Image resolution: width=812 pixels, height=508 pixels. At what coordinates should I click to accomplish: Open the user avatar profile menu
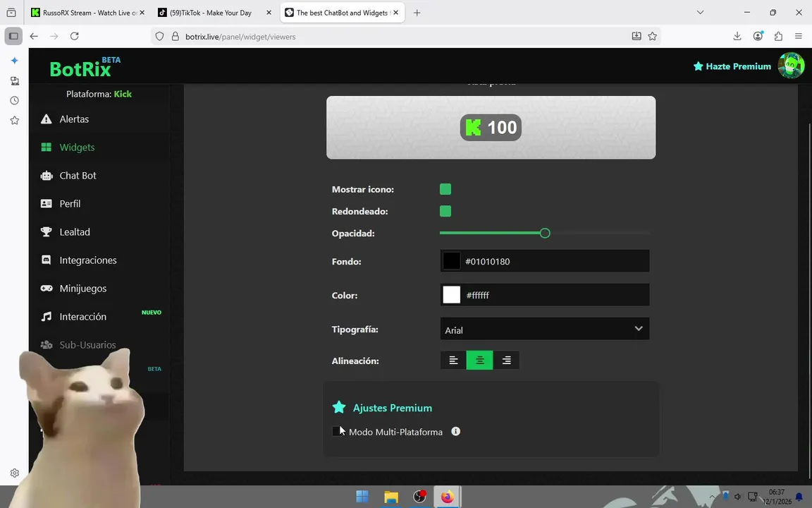click(x=791, y=66)
